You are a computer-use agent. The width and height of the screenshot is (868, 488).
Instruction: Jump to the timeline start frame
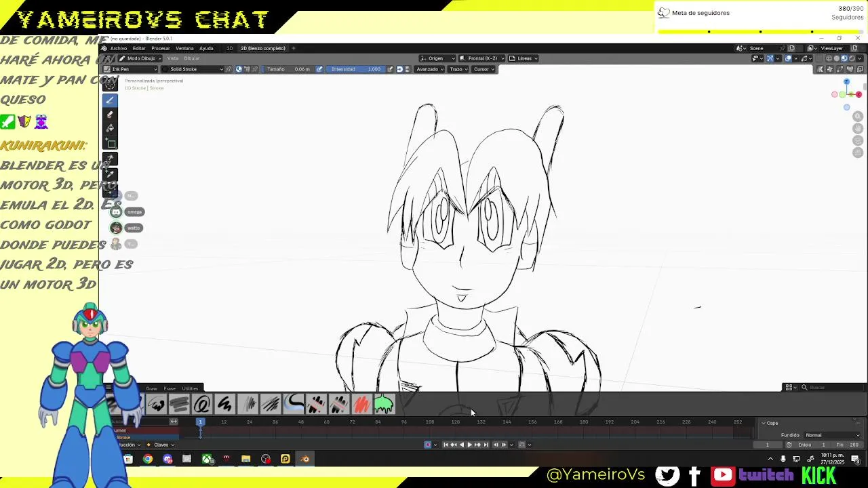click(x=446, y=445)
